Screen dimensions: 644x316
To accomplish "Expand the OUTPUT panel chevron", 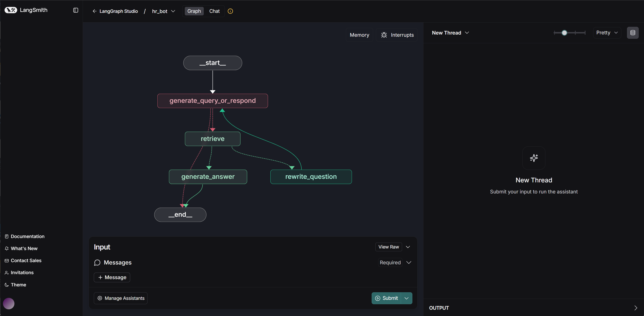I will click(x=636, y=308).
